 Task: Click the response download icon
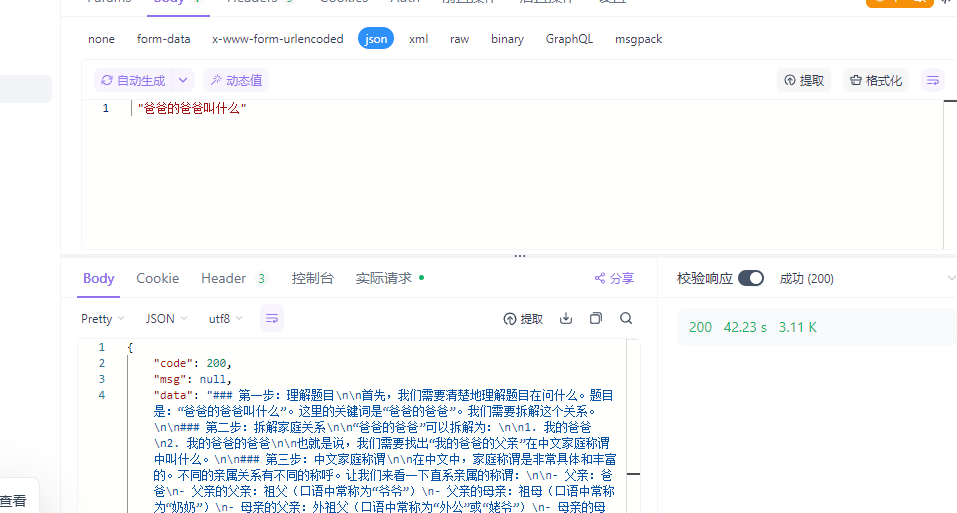566,318
